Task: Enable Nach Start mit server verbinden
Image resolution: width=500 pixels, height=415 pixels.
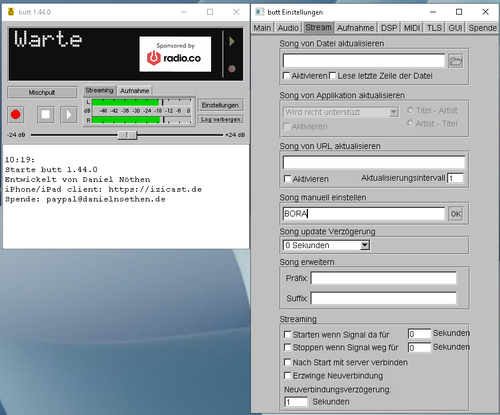Action: pos(287,362)
